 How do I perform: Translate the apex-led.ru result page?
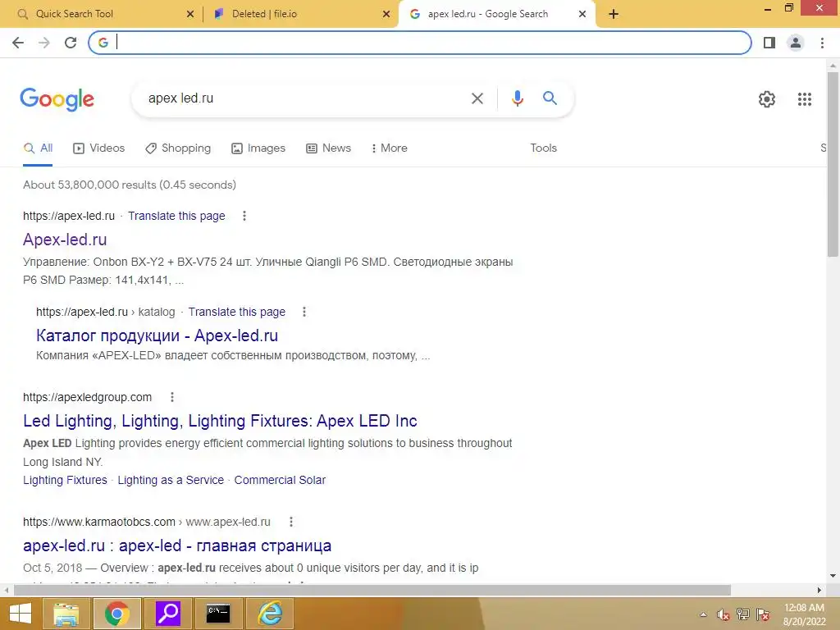tap(176, 216)
